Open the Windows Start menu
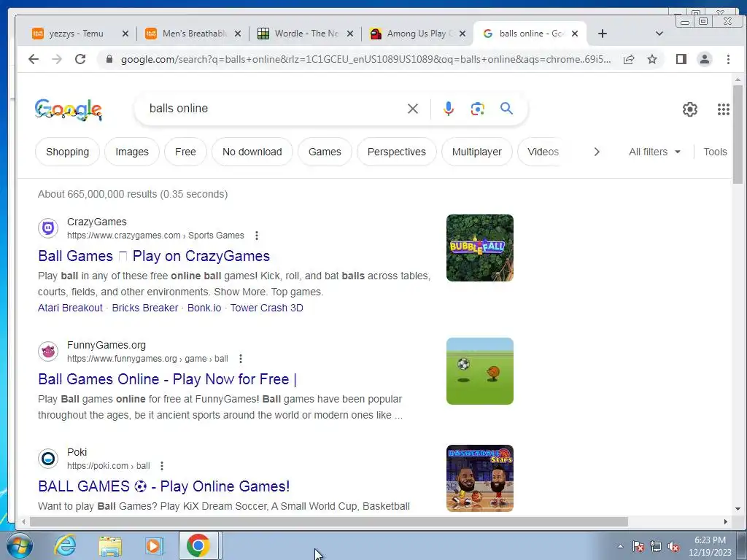 (x=19, y=545)
